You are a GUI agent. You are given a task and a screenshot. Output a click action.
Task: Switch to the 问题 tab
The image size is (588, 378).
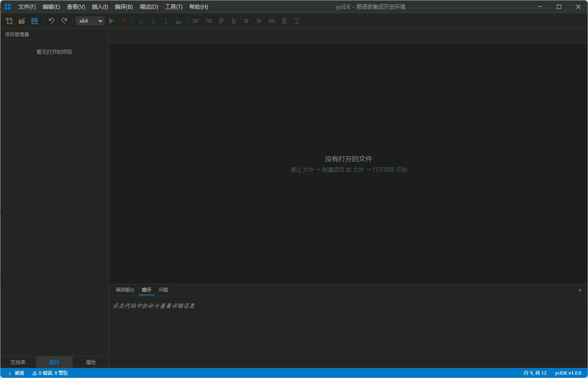pos(163,290)
